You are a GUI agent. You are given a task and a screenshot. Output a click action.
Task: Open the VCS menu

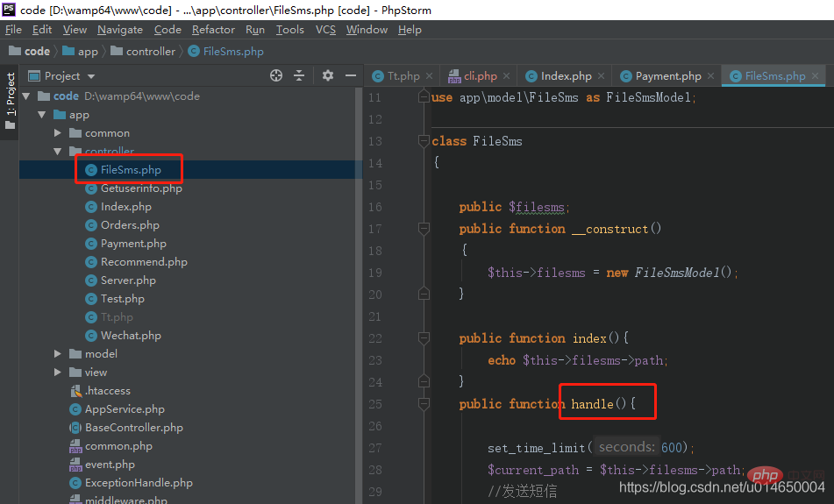pos(325,30)
